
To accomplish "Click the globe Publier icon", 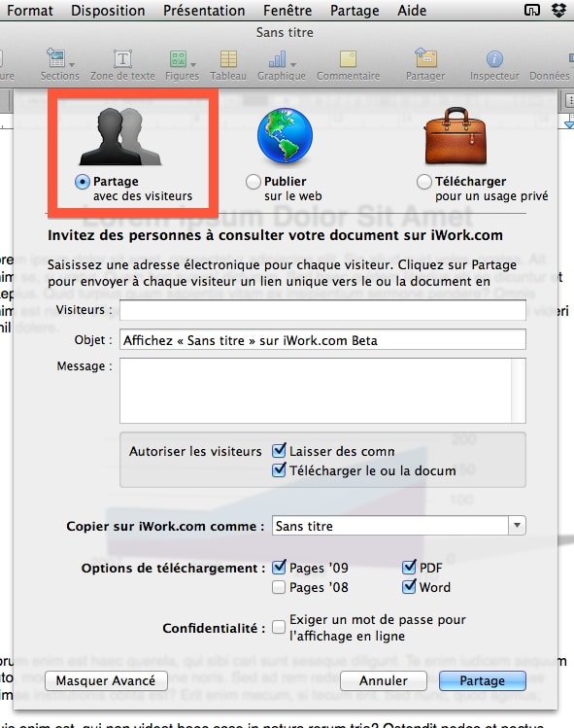I will (x=285, y=135).
